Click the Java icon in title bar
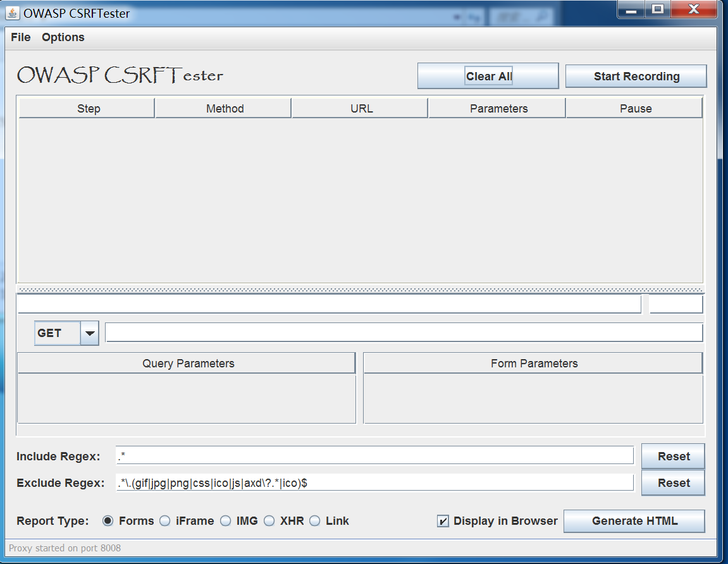 13,13
